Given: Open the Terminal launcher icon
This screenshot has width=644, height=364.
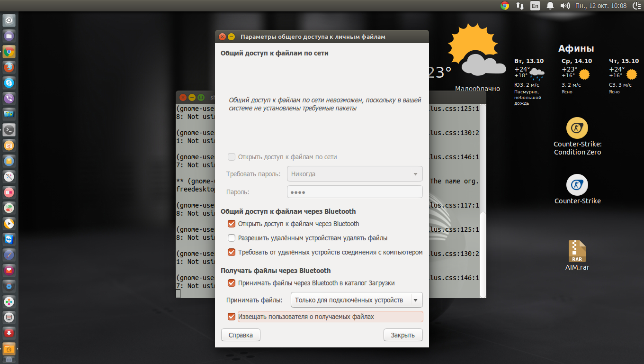Looking at the screenshot, I should point(9,130).
